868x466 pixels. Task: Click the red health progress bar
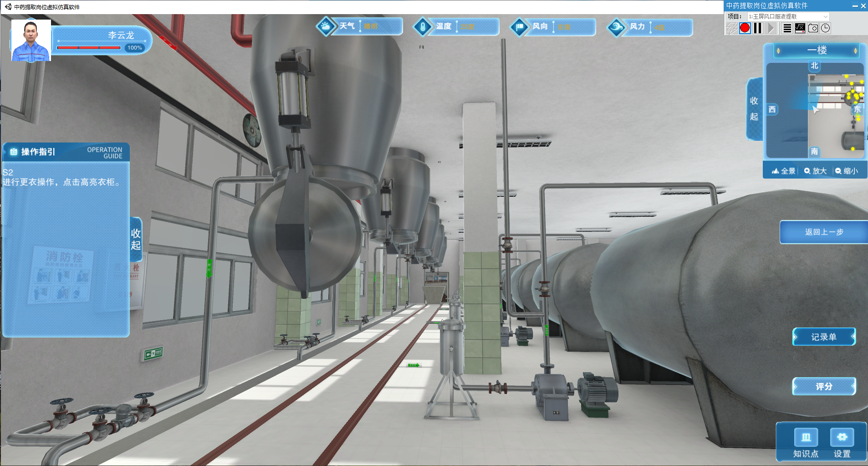coord(88,47)
